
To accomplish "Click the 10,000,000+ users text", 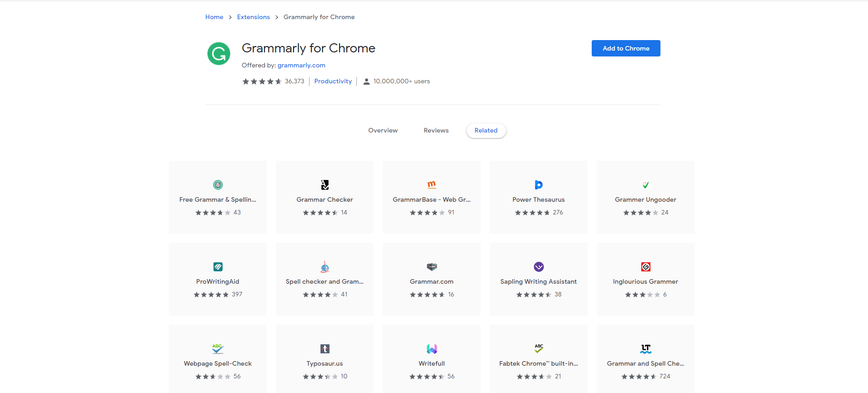I will (401, 81).
